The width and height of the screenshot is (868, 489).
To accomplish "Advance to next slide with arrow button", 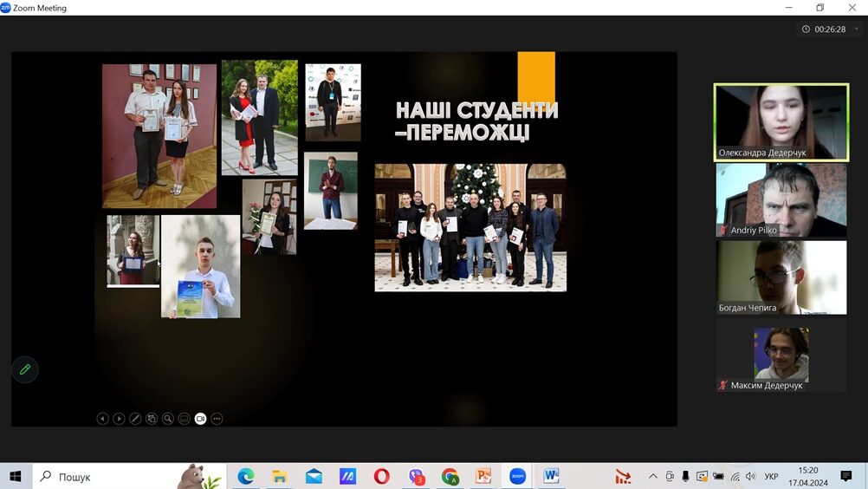I will [119, 419].
